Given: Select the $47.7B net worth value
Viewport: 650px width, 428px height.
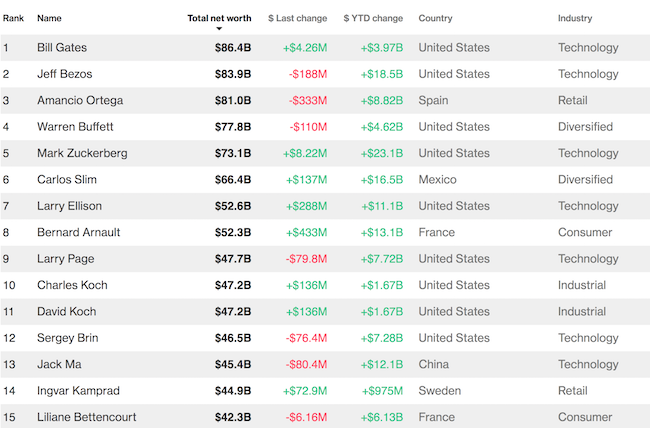Looking at the screenshot, I should 233,259.
